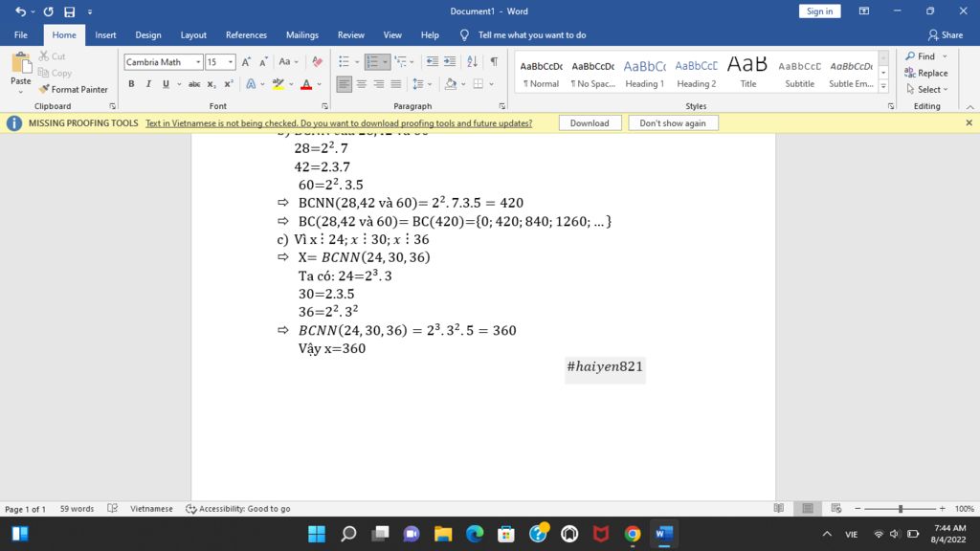Click the Share button
The image size is (980, 551).
tap(946, 35)
